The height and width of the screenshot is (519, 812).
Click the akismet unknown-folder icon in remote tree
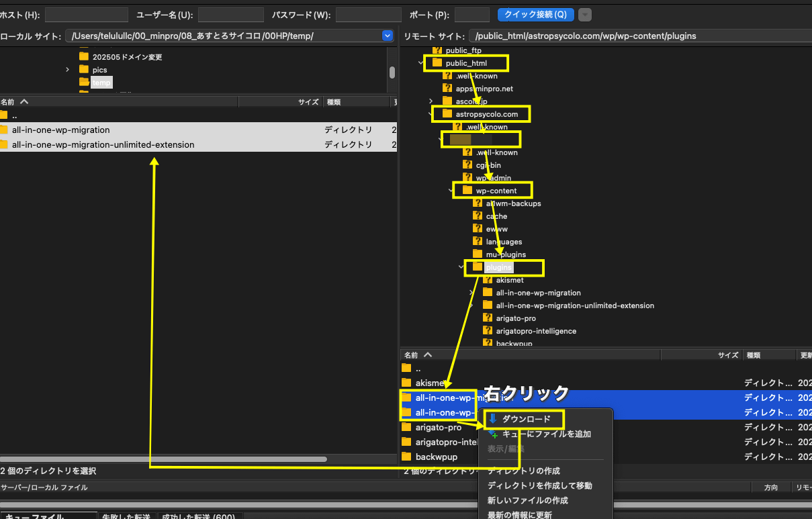point(488,280)
